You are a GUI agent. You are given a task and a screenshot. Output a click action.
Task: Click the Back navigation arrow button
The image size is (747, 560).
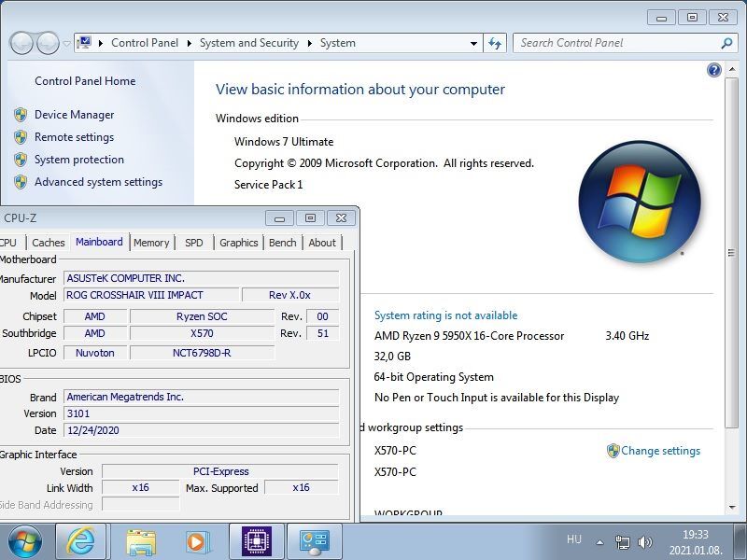(x=21, y=43)
